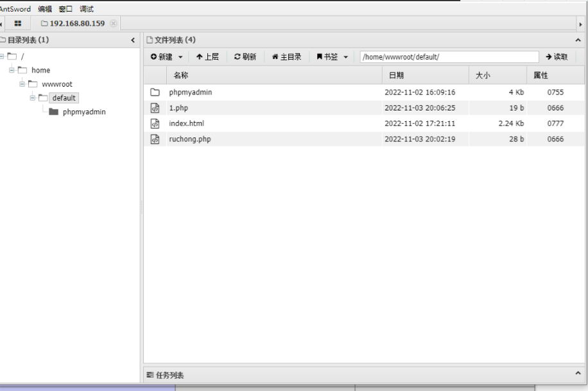The image size is (588, 391).
Task: Select the index.html file name
Action: click(186, 123)
